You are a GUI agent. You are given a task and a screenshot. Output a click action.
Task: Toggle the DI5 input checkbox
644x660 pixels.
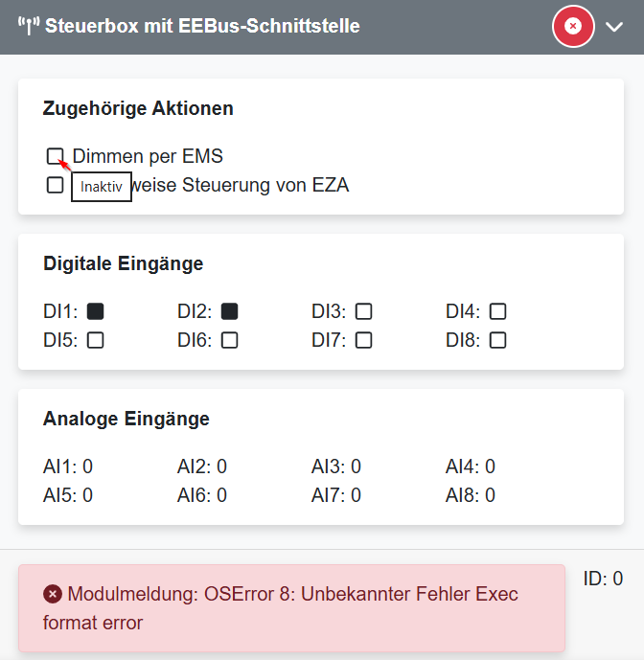[95, 340]
